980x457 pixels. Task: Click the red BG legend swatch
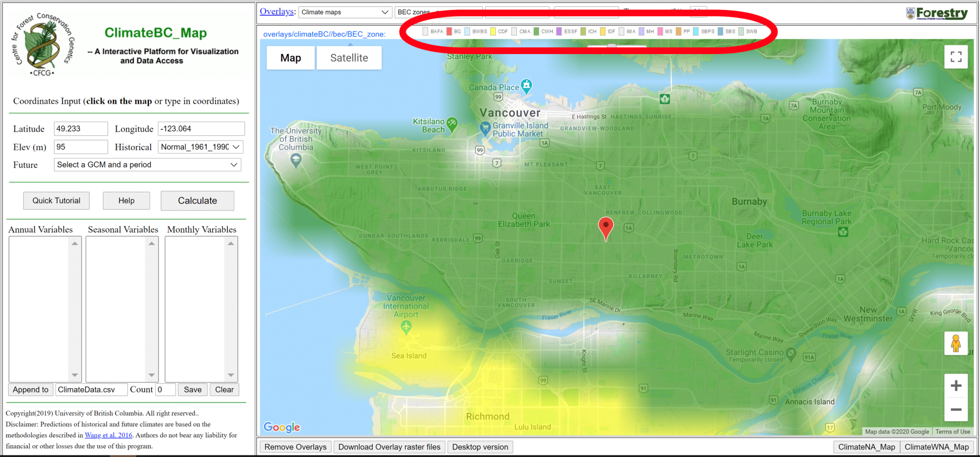click(x=449, y=32)
